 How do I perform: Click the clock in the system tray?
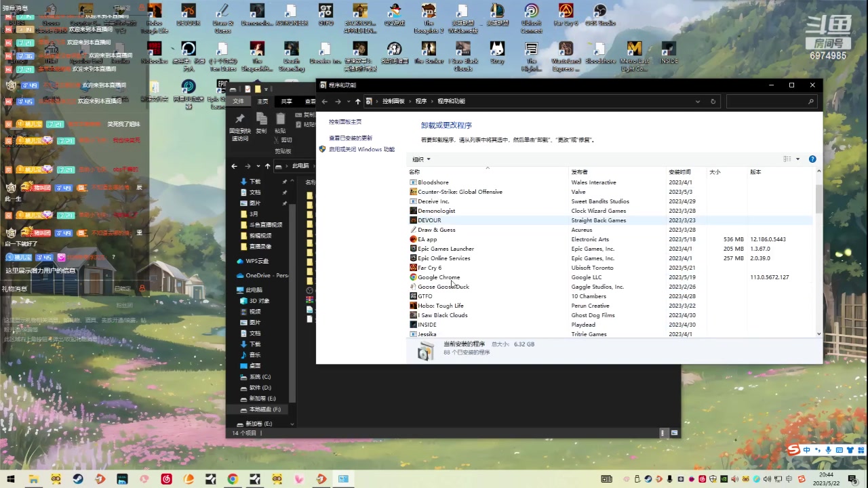(x=827, y=479)
